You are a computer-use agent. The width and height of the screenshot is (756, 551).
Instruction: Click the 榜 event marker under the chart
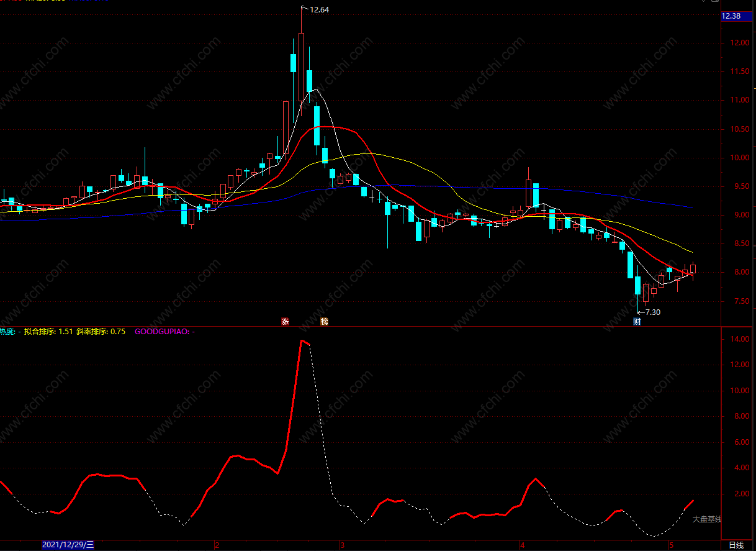(x=324, y=321)
